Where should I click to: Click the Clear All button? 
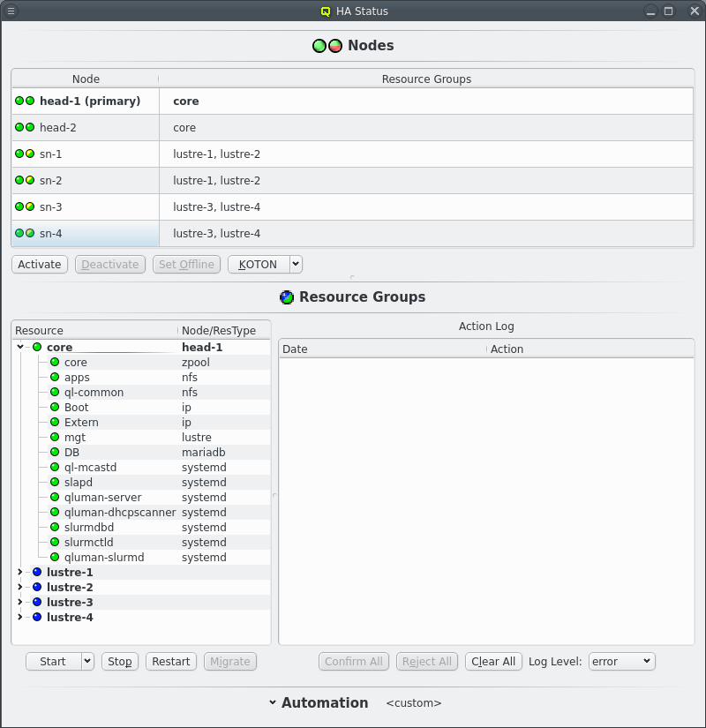493,661
